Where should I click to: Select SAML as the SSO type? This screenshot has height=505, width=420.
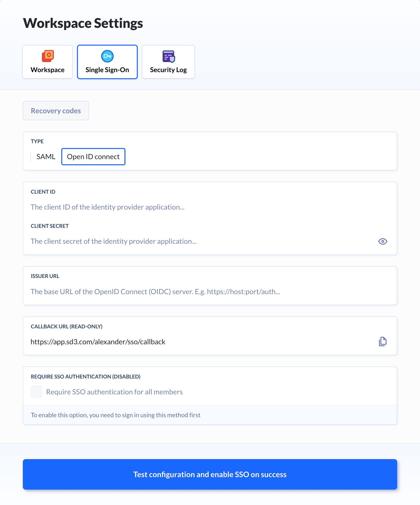[x=46, y=156]
